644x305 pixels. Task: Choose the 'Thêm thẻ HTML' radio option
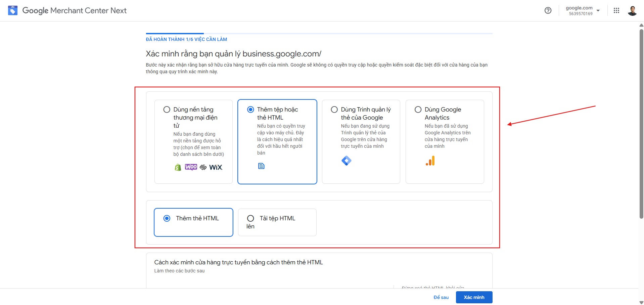coord(167,218)
